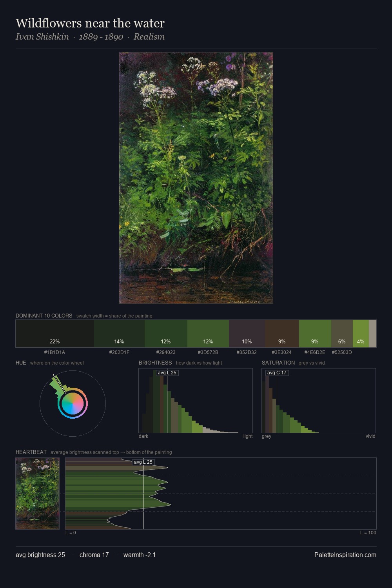Select the #294023 12% color swatch

(x=166, y=334)
